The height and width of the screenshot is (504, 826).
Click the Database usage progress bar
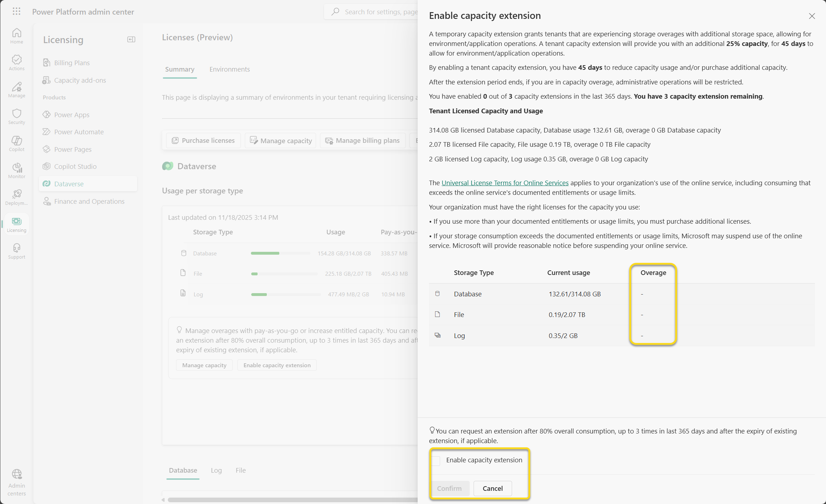tap(280, 253)
